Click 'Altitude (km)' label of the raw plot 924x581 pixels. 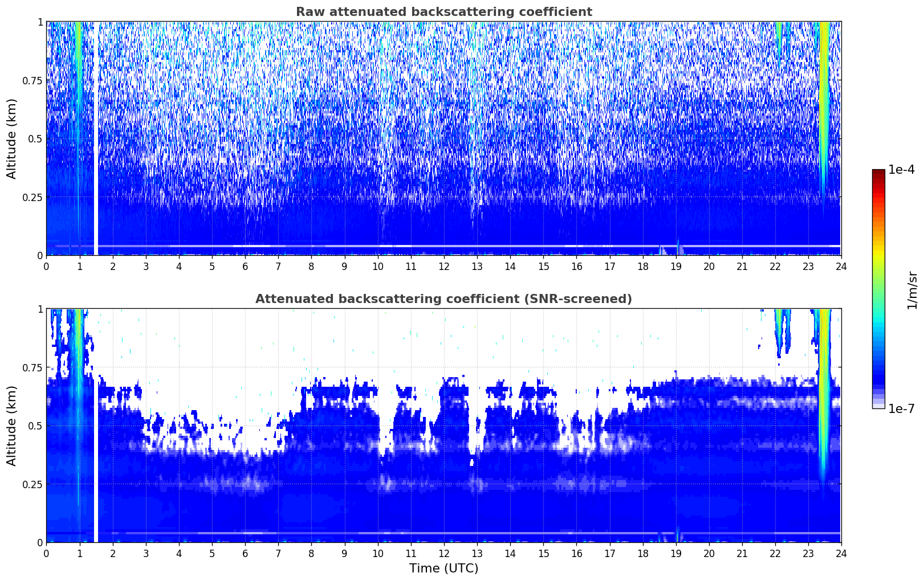12,138
